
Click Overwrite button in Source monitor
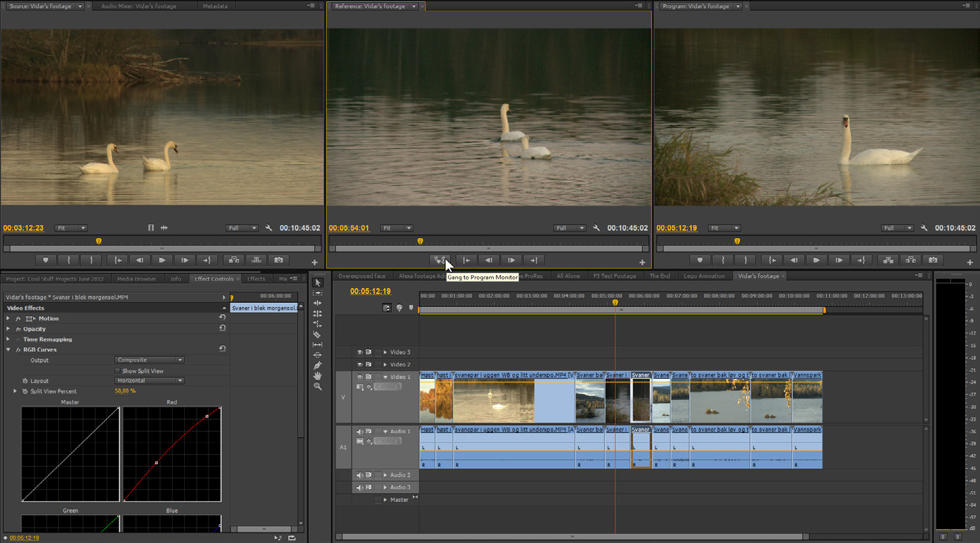coord(256,260)
